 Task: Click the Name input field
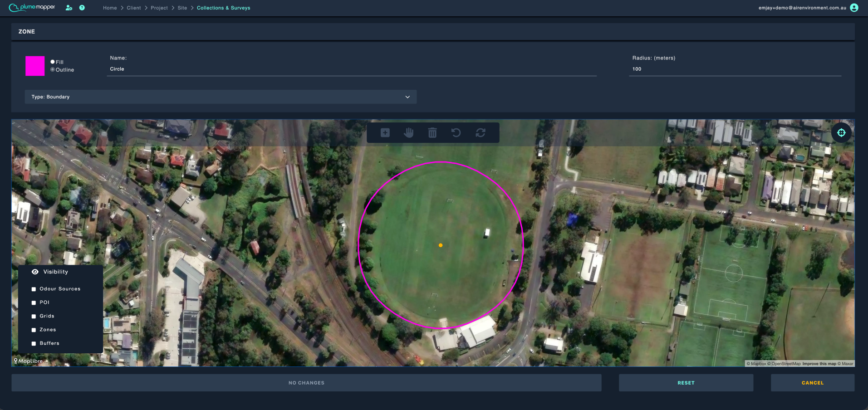point(352,69)
